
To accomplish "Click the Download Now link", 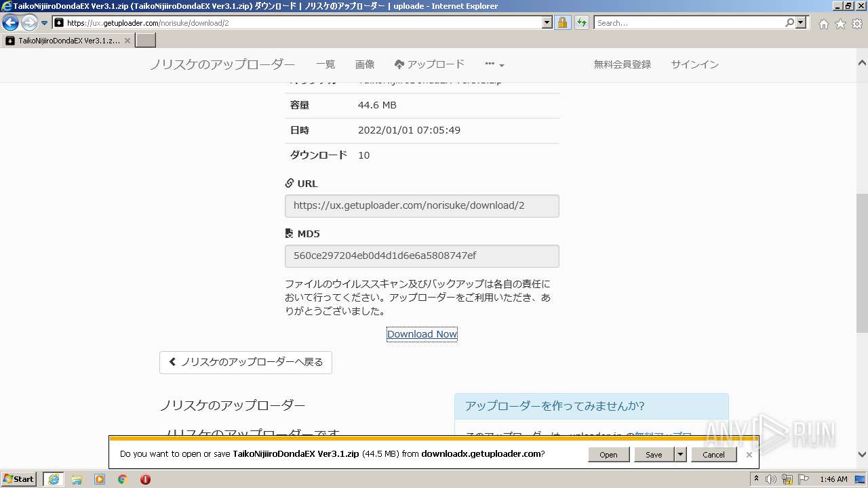I will point(422,334).
